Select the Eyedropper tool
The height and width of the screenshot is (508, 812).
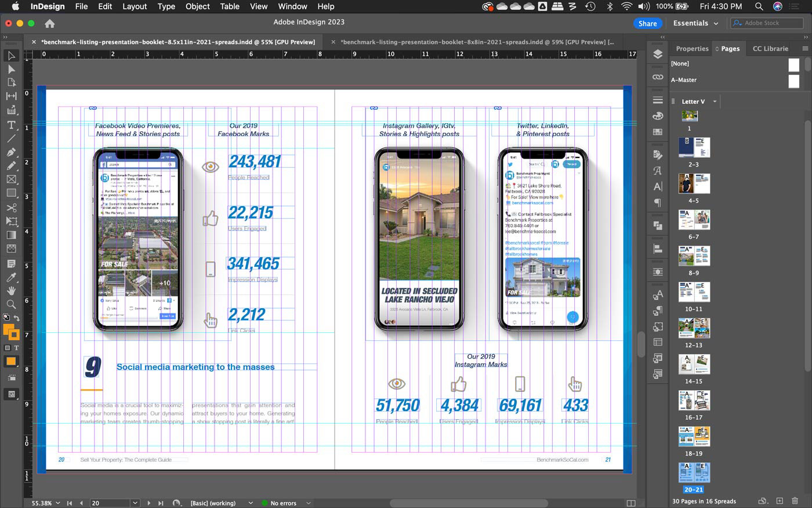point(11,278)
